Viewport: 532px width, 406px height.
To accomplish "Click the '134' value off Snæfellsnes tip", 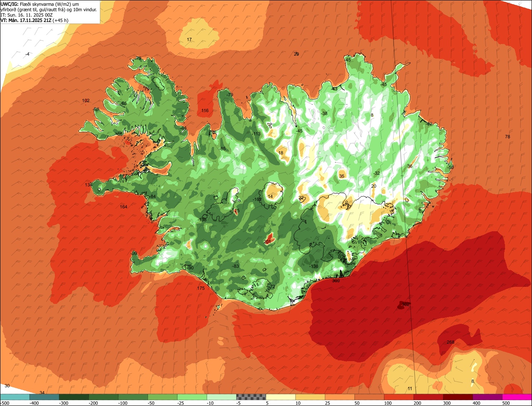I will [x=89, y=185].
